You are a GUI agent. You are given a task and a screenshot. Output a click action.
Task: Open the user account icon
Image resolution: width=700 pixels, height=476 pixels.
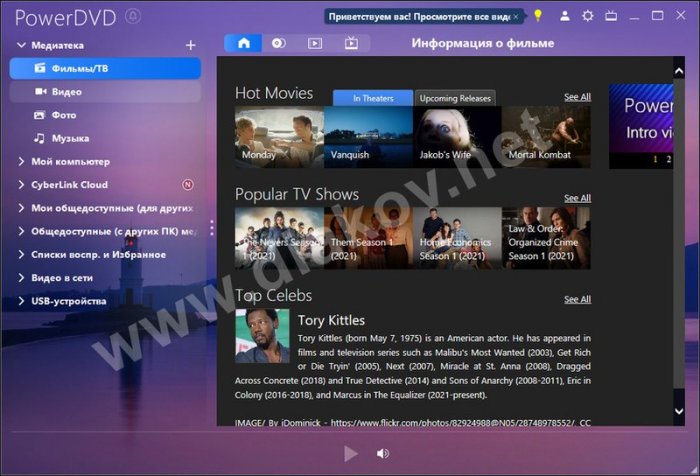[565, 16]
